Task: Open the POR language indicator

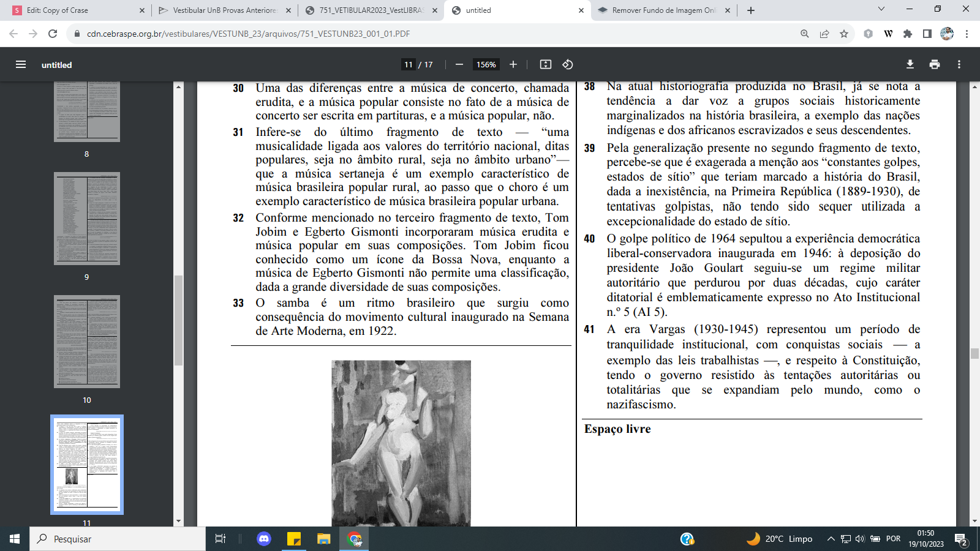Action: 894,539
